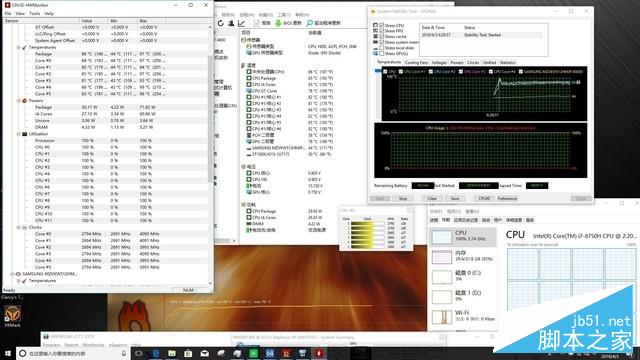Click the user profile icon in AIDA64 toolbar
This screenshot has height=360, width=640.
tap(231, 23)
